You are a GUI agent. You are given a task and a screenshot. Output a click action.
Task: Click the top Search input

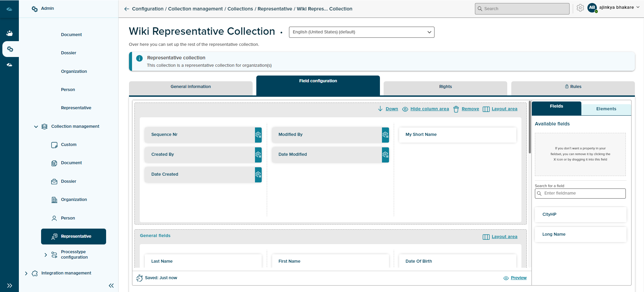coord(522,9)
